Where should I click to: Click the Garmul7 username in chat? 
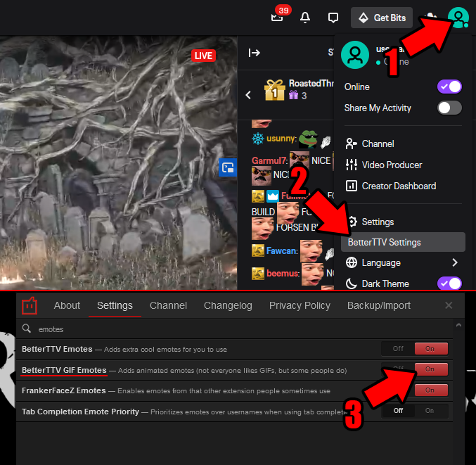tap(269, 160)
